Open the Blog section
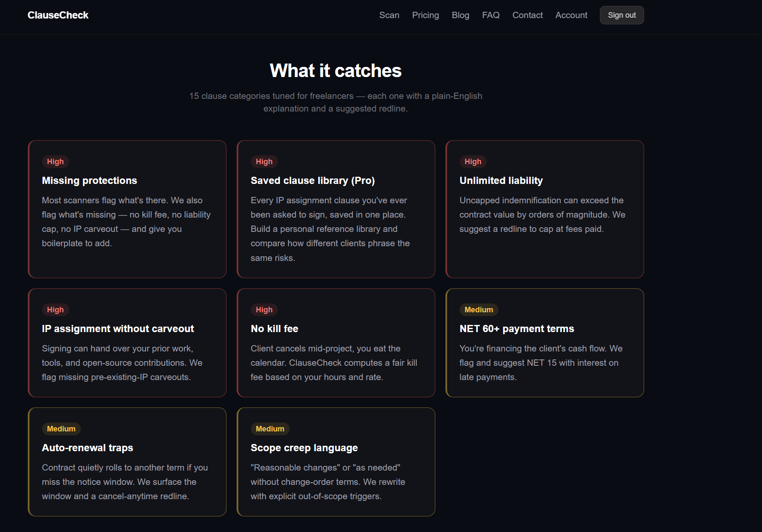Image resolution: width=762 pixels, height=532 pixels. 460,15
